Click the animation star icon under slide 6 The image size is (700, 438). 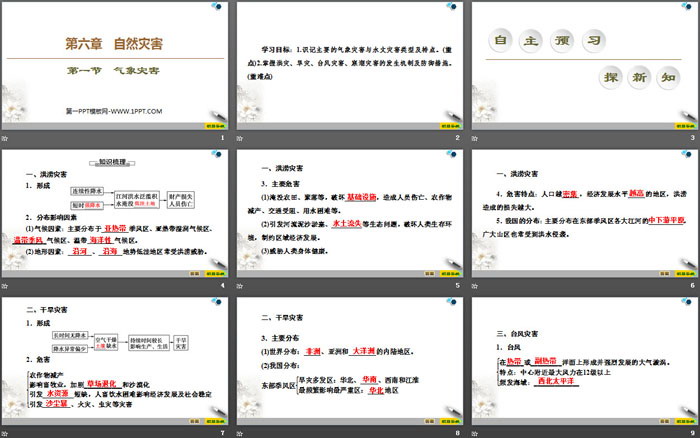tap(474, 286)
